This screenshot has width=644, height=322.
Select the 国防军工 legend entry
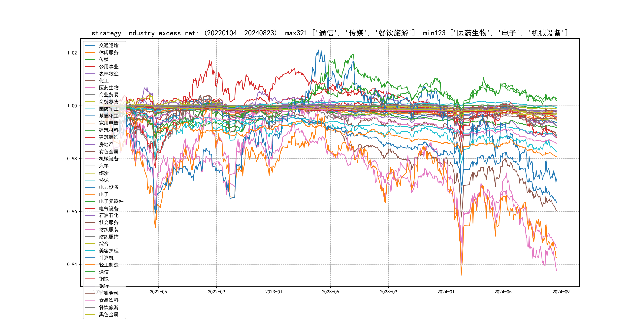[109, 109]
